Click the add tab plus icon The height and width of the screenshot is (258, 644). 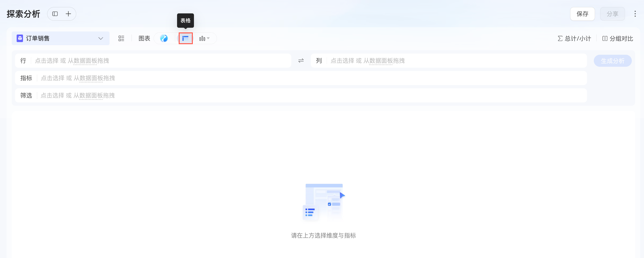tap(68, 14)
